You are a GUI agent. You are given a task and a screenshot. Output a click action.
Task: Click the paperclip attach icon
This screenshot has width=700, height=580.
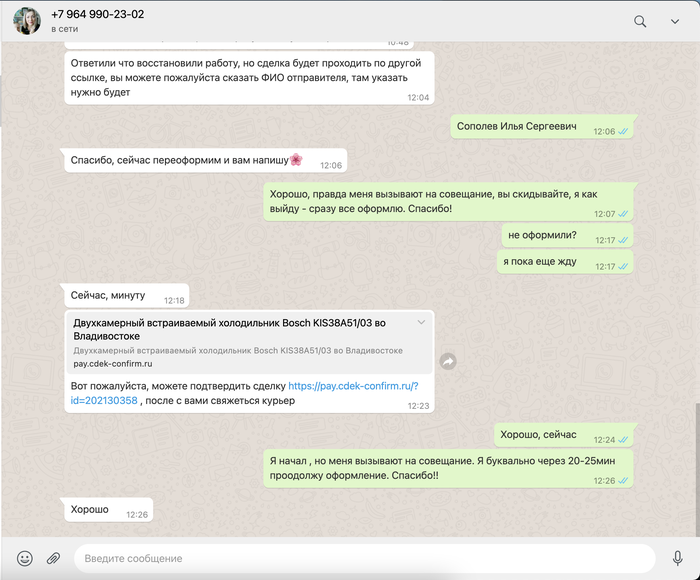(54, 558)
